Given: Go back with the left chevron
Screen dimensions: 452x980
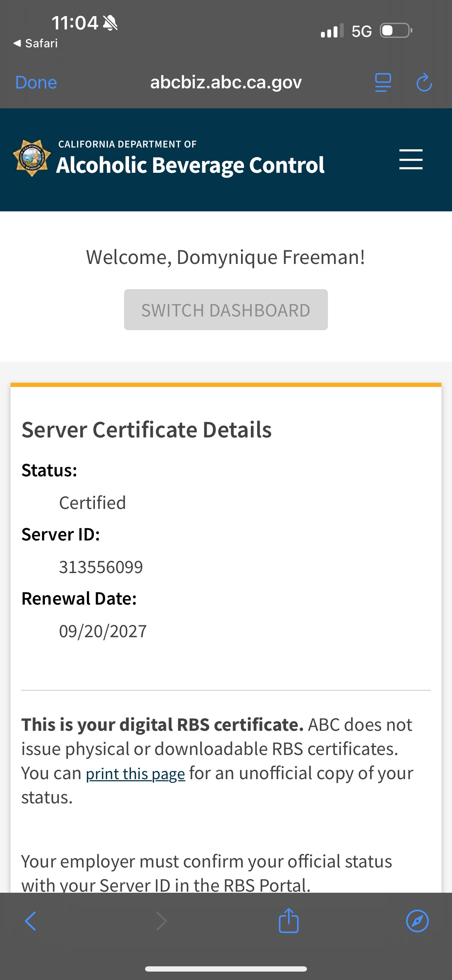Looking at the screenshot, I should (x=30, y=921).
